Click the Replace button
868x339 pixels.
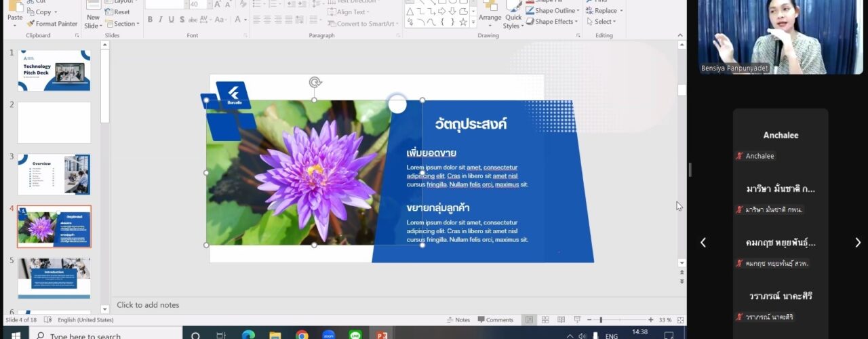click(604, 11)
